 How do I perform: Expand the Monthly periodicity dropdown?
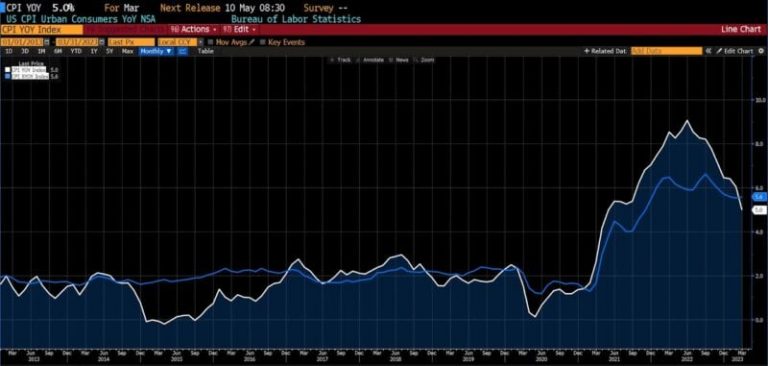(x=156, y=51)
